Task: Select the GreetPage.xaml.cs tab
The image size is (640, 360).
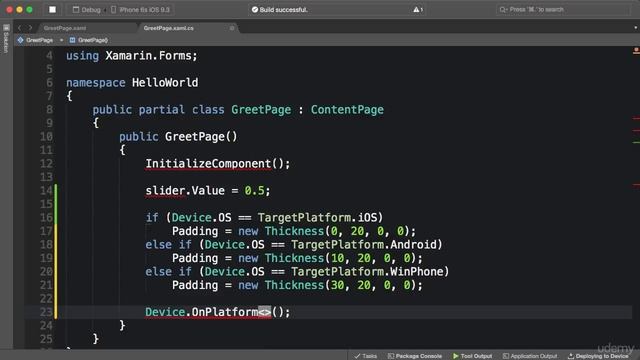Action: 169,28
